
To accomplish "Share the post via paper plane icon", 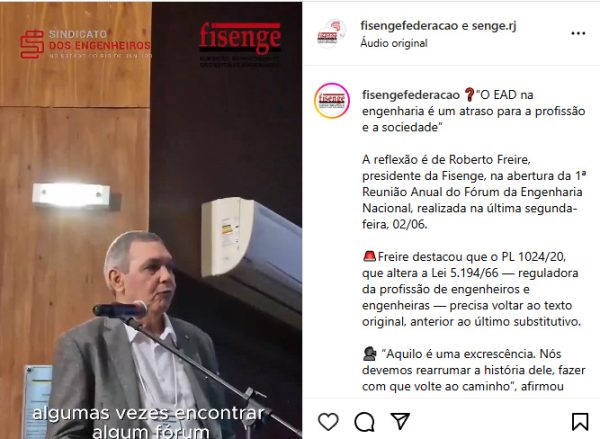I will 400,421.
